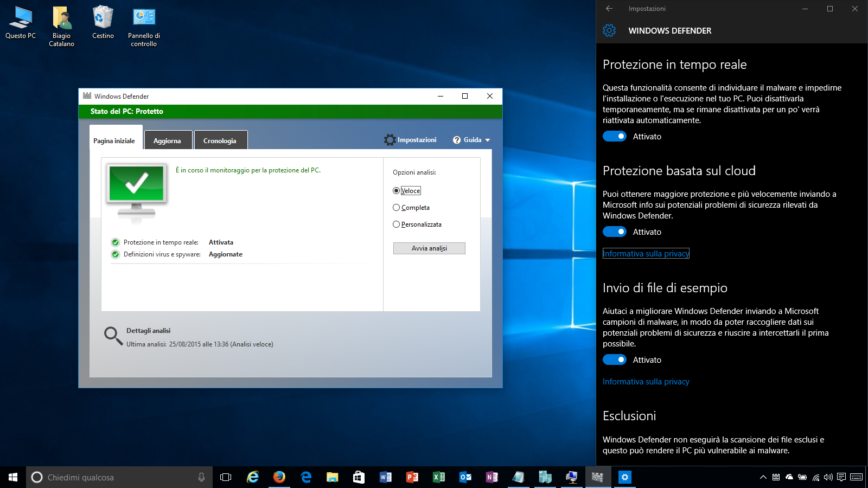The image size is (868, 488).
Task: Launch Excel from the taskbar
Action: [439, 477]
